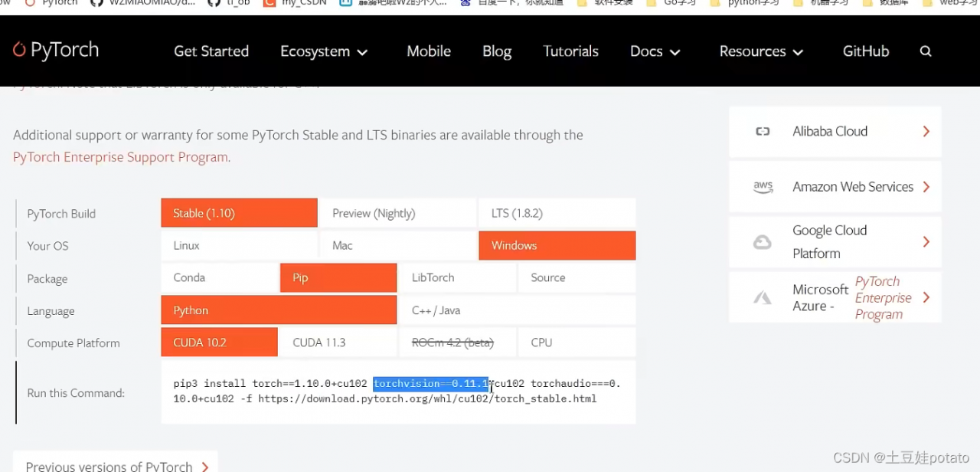The height and width of the screenshot is (472, 980).
Task: Click the Microsoft Azure logo icon
Action: tap(763, 298)
